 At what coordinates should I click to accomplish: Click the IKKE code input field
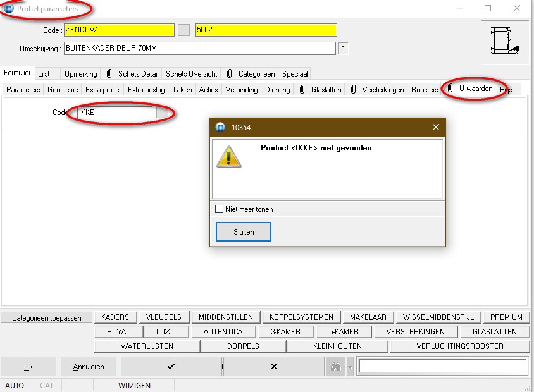click(115, 113)
